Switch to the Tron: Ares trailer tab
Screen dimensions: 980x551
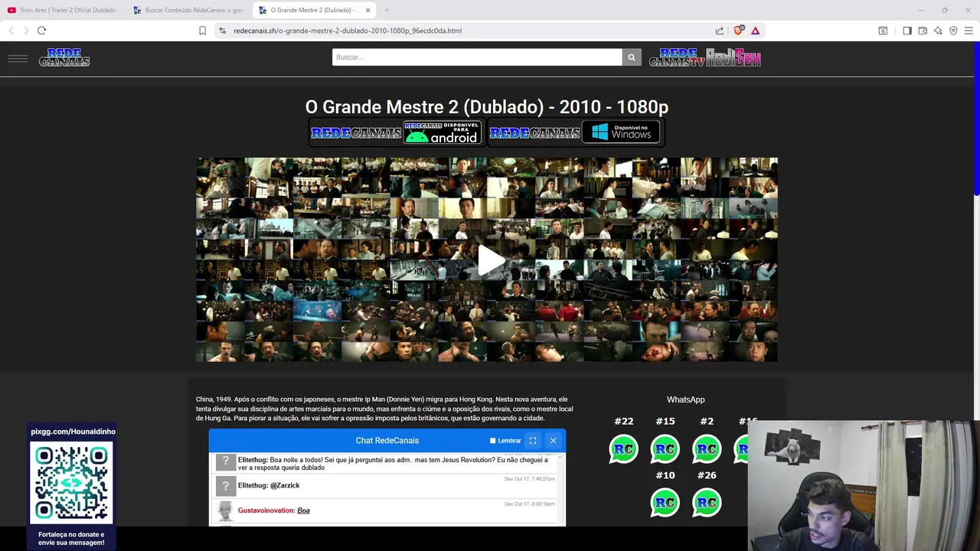tap(62, 10)
